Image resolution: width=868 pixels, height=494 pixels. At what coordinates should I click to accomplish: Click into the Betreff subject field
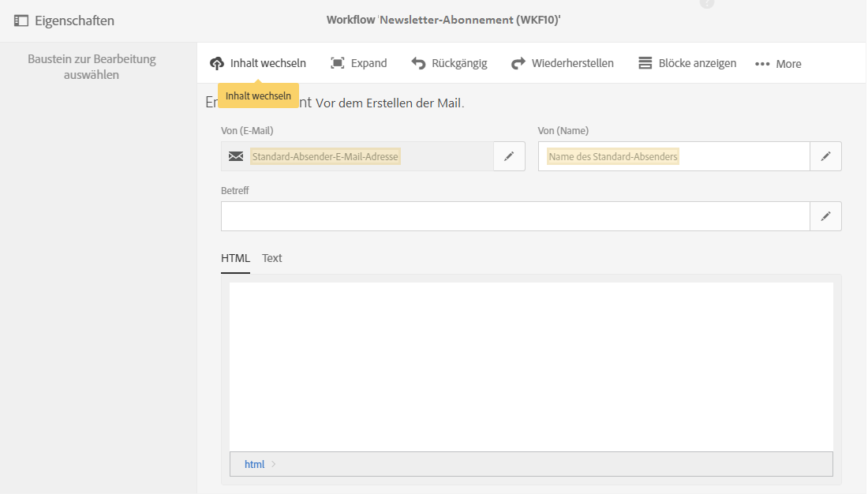coord(514,216)
